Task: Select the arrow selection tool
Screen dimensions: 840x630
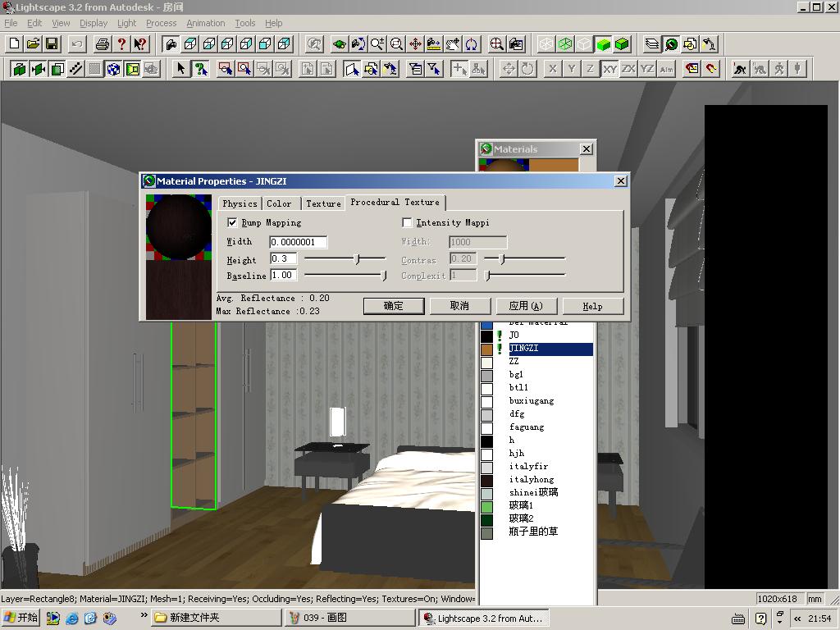Action: pos(181,69)
